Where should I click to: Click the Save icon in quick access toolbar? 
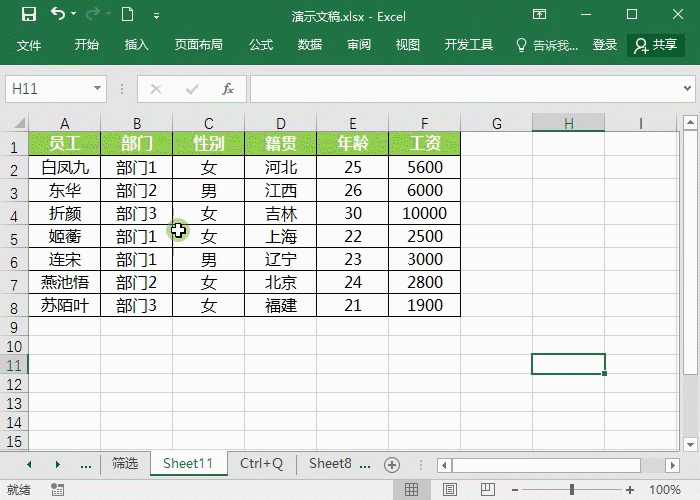click(28, 14)
